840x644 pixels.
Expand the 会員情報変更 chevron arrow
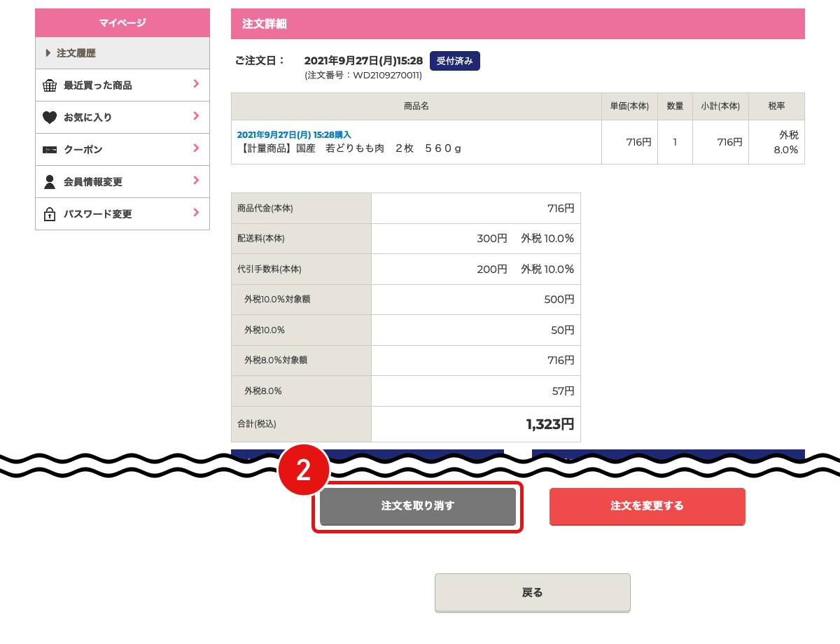pos(196,181)
